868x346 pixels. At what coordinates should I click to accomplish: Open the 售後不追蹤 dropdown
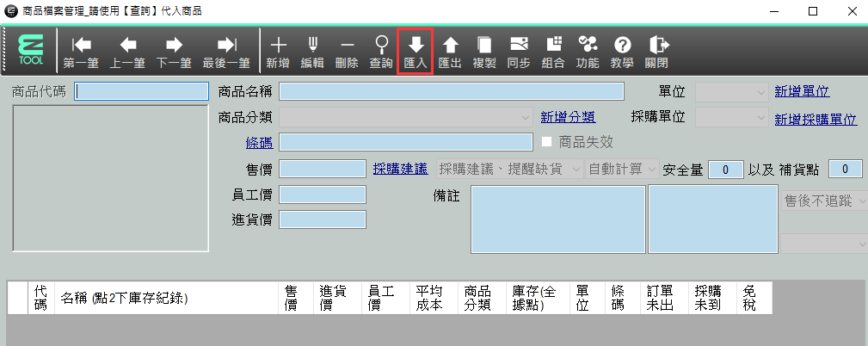click(824, 201)
